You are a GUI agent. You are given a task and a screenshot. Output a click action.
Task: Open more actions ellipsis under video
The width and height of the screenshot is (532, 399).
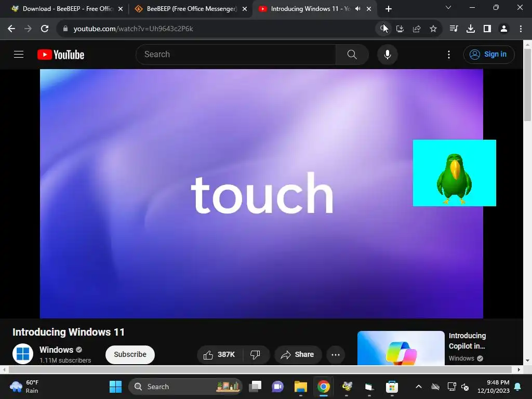coord(336,354)
